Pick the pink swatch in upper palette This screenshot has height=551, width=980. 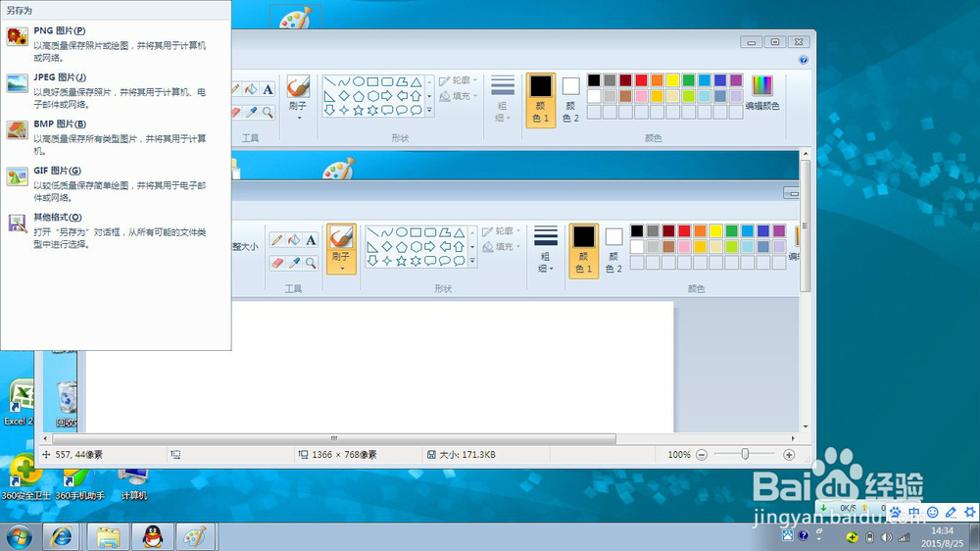click(x=641, y=96)
